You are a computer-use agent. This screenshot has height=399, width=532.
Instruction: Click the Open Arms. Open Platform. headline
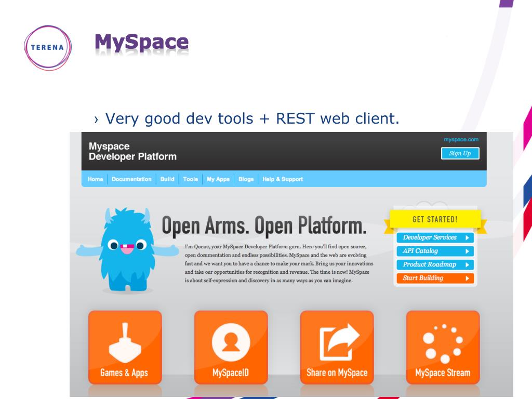point(264,225)
